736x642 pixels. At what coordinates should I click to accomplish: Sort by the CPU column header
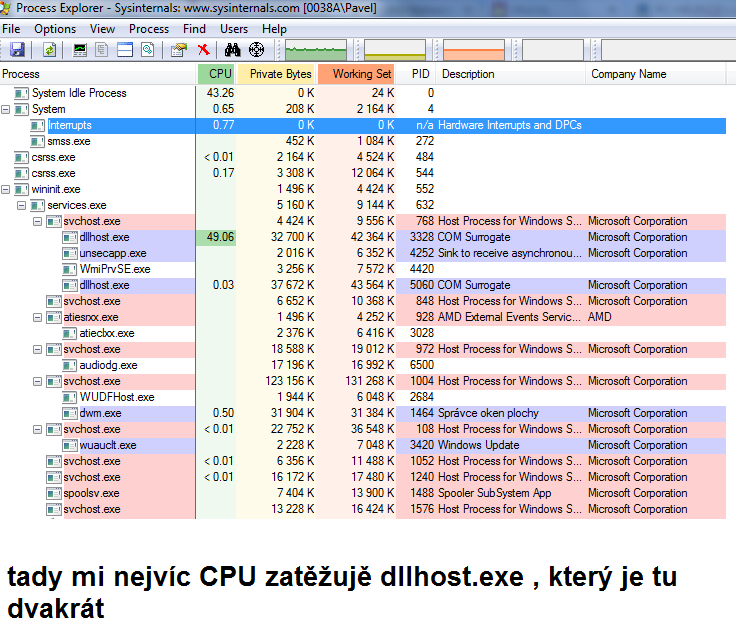pyautogui.click(x=216, y=74)
